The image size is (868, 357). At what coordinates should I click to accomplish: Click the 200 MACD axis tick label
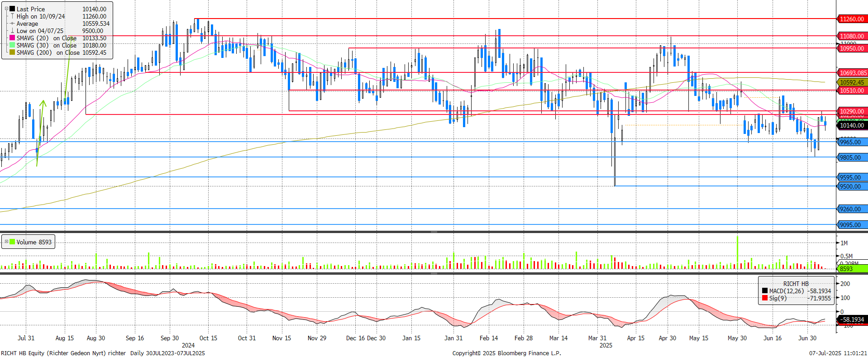click(845, 284)
